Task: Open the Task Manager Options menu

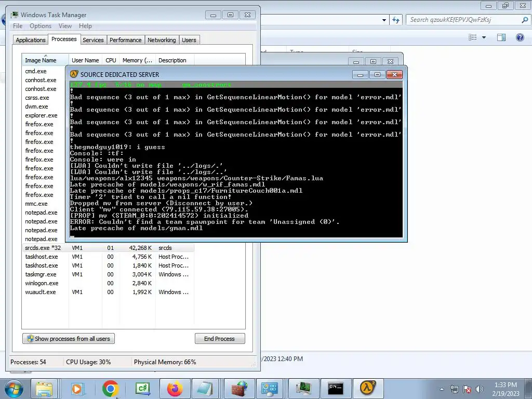Action: click(41, 26)
